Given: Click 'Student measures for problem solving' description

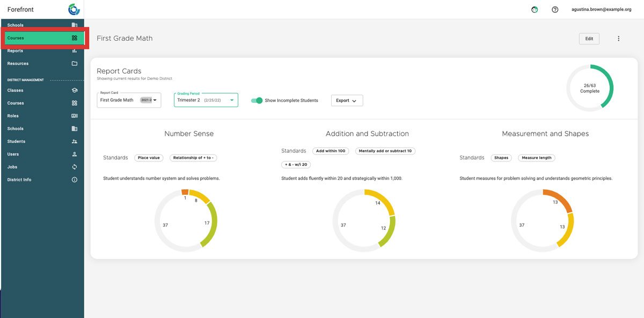Looking at the screenshot, I should tap(536, 178).
